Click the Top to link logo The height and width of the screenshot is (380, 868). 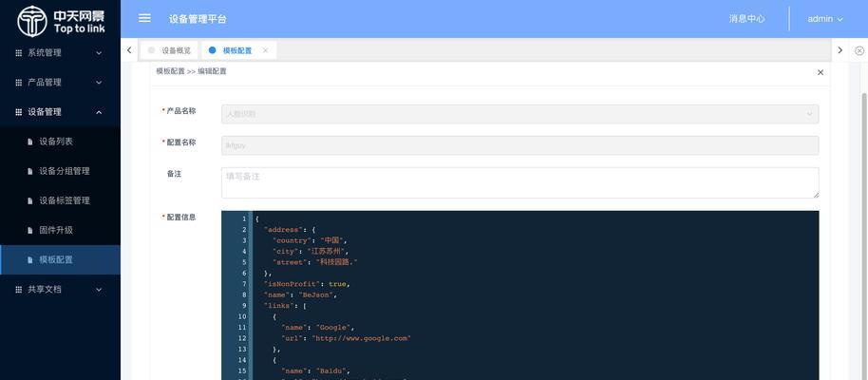pos(60,21)
